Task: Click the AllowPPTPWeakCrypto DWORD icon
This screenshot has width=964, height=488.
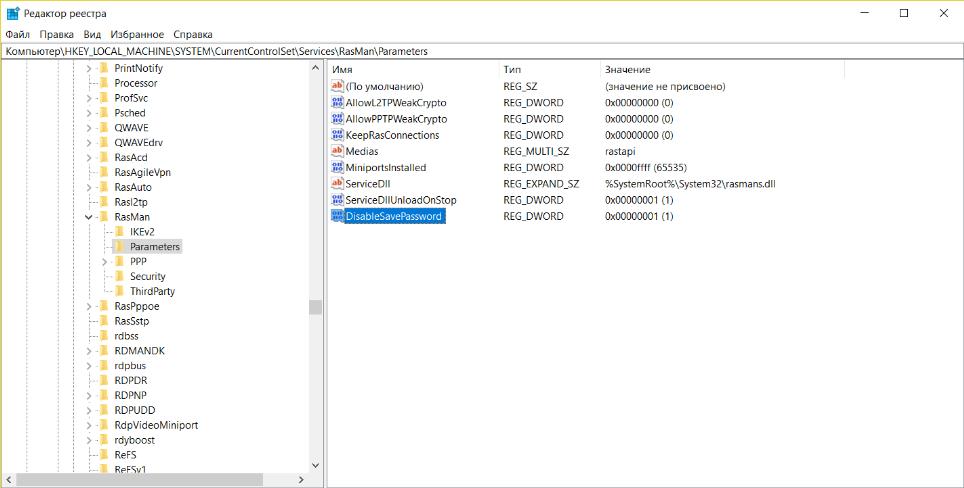Action: pos(337,119)
